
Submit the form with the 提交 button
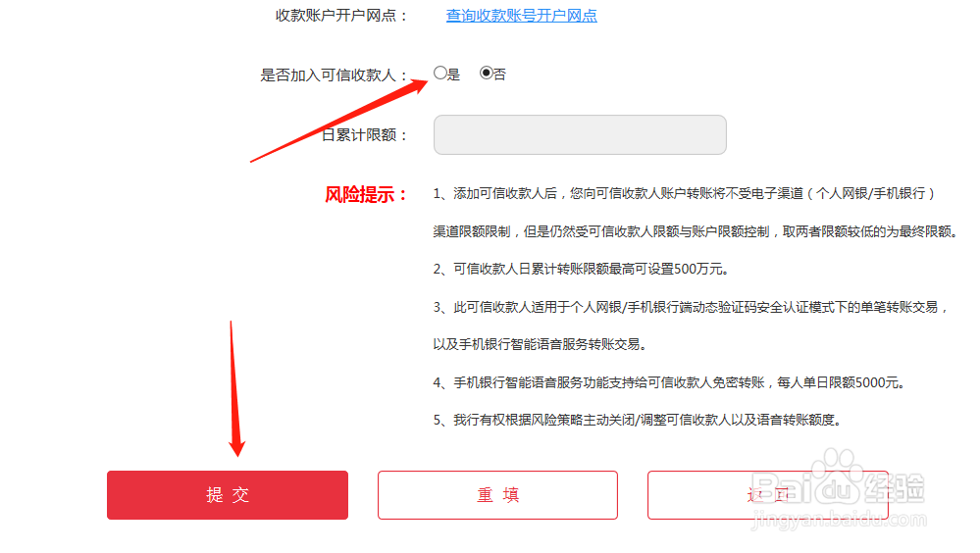pyautogui.click(x=228, y=495)
